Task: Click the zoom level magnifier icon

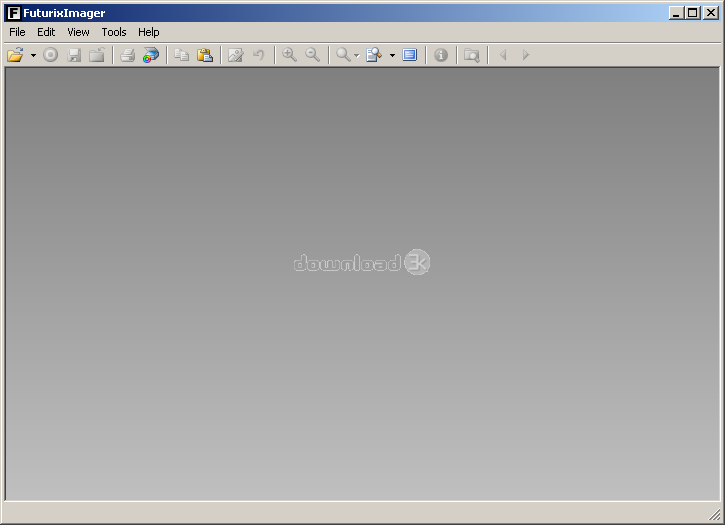Action: (343, 55)
